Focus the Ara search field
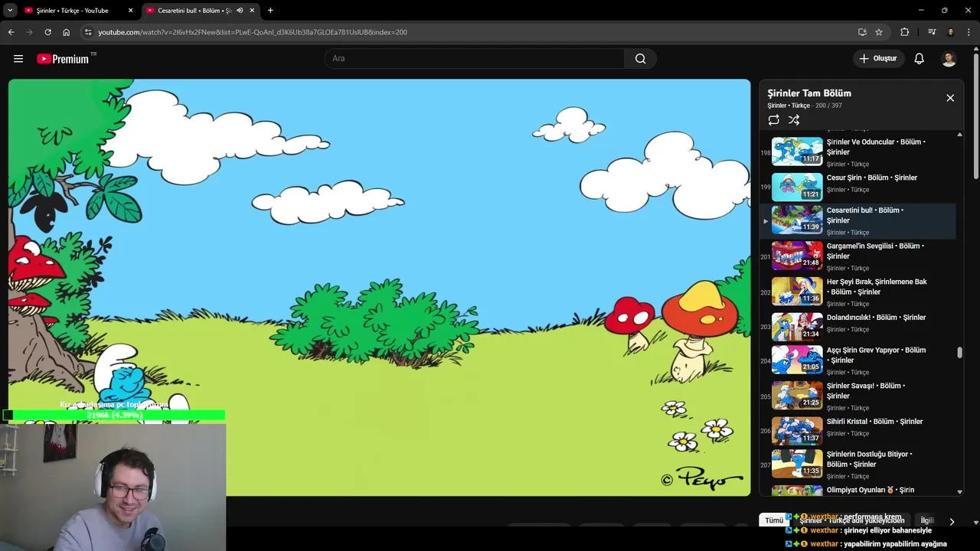 [x=475, y=59]
